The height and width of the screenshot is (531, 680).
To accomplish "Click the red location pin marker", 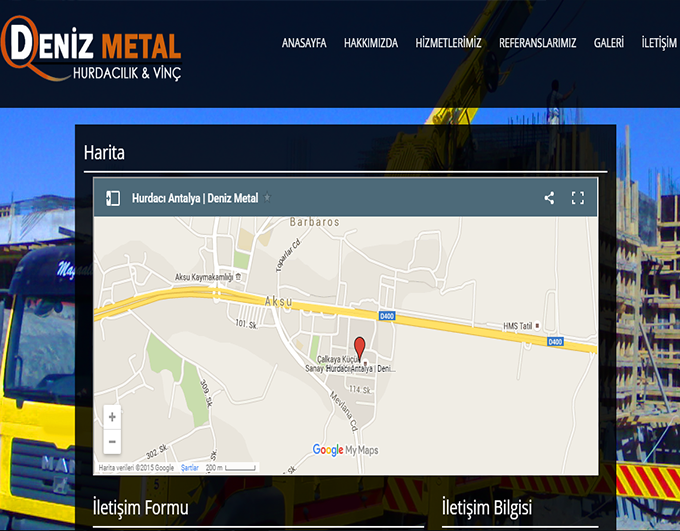I will [x=360, y=347].
